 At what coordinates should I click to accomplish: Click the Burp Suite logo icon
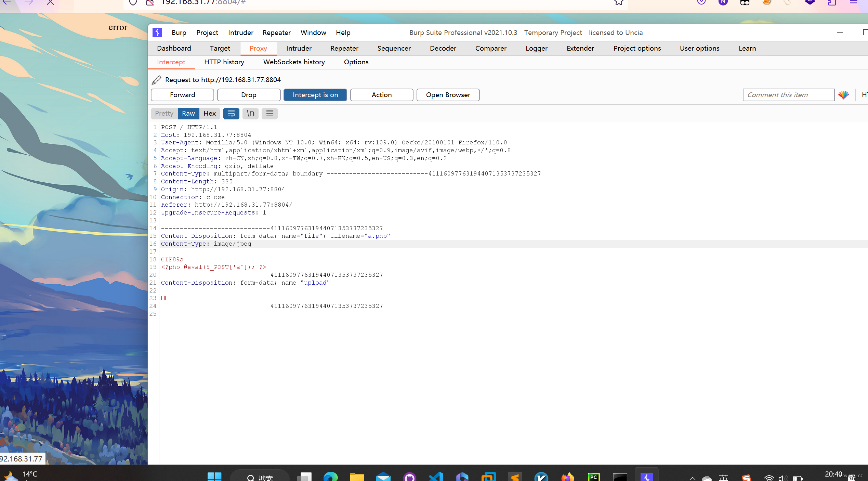click(157, 32)
